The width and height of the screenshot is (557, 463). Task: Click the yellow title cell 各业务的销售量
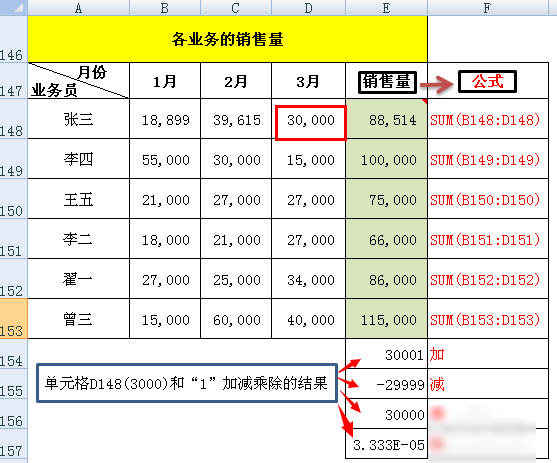[227, 39]
